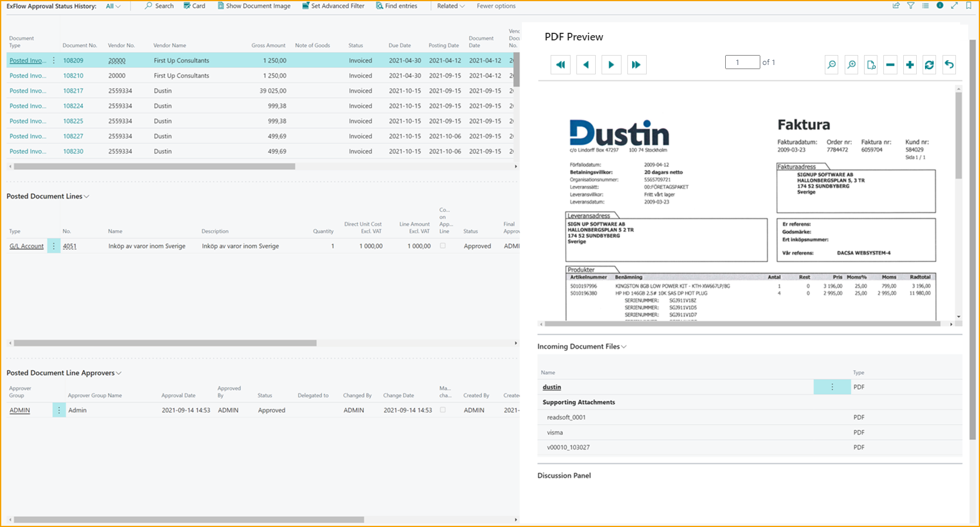Open the filter pane funnel icon
The image size is (980, 527).
pos(911,6)
